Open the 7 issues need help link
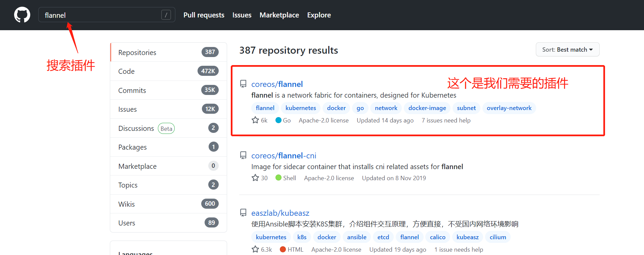Image resolution: width=644 pixels, height=255 pixels. pos(446,120)
